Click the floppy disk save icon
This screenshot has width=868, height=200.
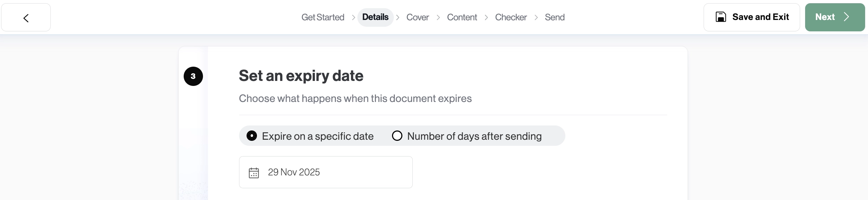[721, 17]
